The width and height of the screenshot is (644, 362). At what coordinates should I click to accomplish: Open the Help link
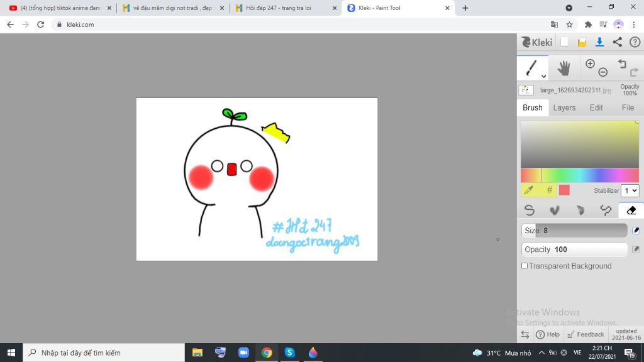click(x=548, y=334)
